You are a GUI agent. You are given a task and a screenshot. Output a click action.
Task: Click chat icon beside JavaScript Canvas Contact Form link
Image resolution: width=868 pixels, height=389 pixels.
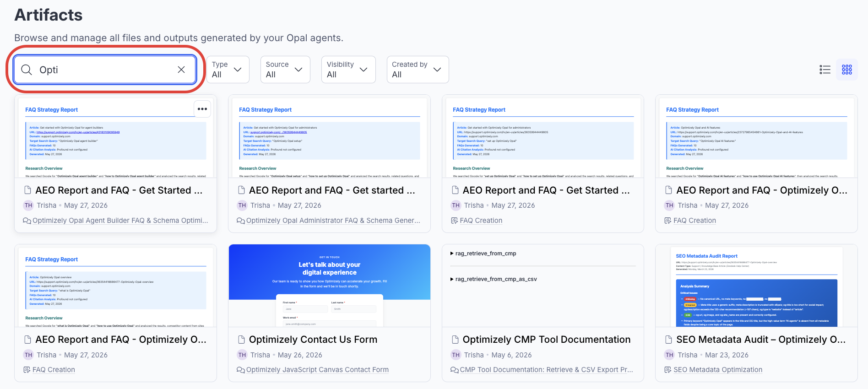(241, 370)
